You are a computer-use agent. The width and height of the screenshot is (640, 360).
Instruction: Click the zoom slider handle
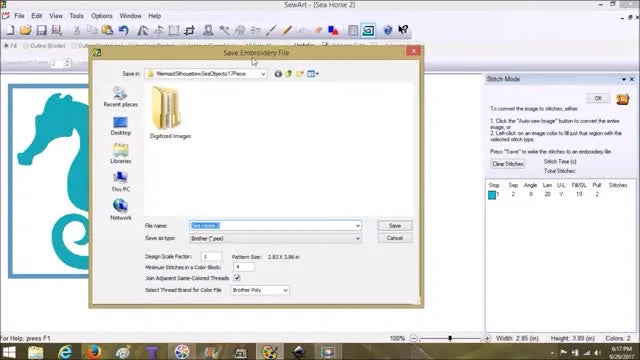click(450, 338)
